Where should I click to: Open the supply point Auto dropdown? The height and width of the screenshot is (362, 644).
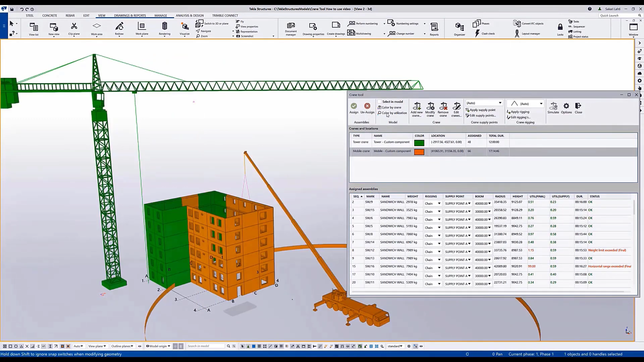pyautogui.click(x=484, y=103)
